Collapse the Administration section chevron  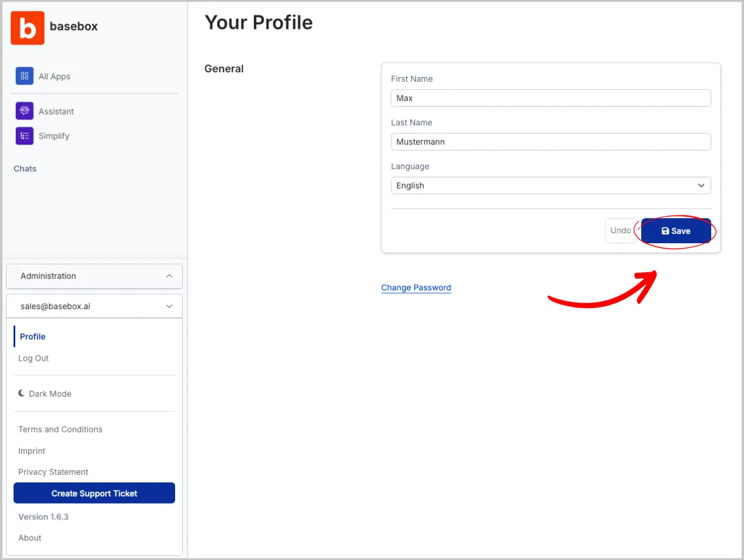point(169,276)
